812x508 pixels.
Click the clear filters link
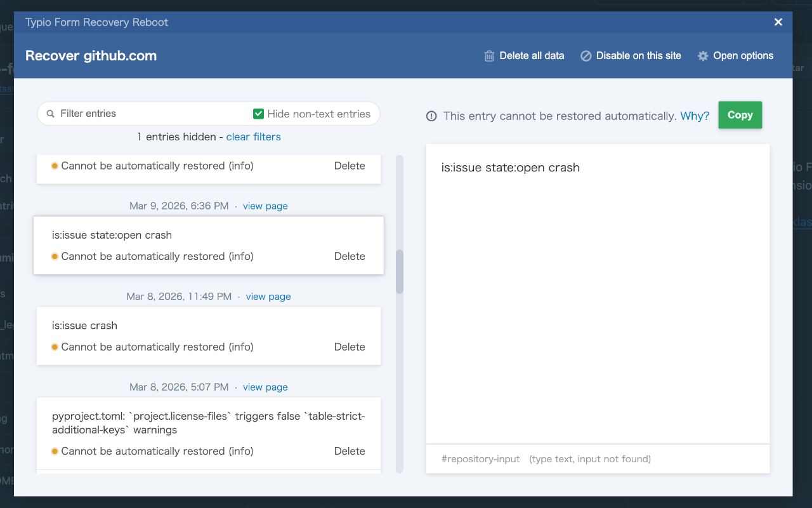coord(253,137)
